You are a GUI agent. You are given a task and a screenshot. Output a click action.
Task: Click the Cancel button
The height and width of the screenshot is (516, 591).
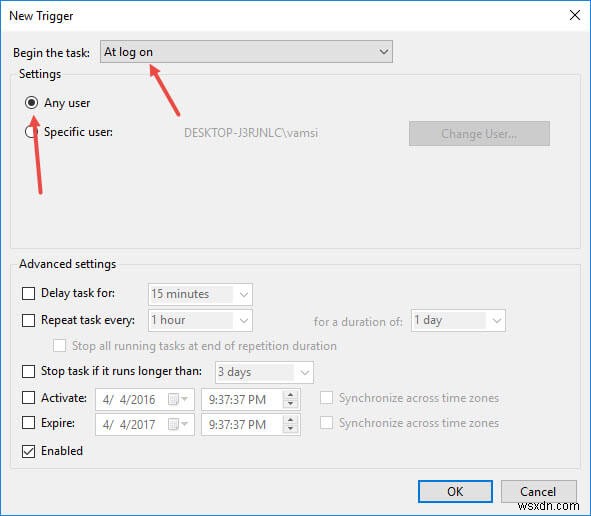(x=538, y=491)
